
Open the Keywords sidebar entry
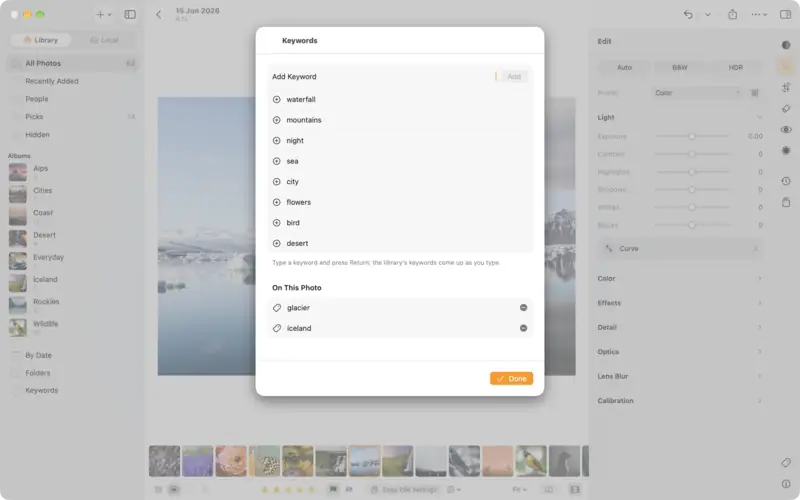[x=72, y=390]
